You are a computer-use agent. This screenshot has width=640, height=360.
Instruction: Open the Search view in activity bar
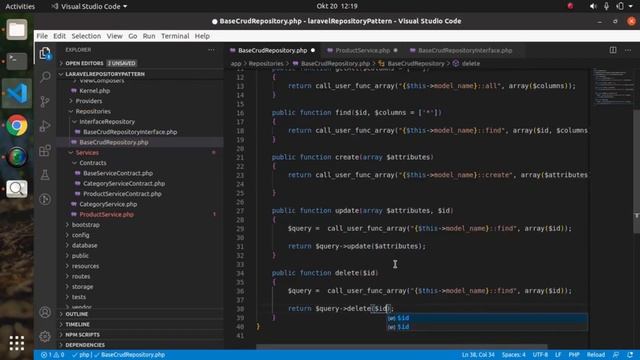click(45, 77)
